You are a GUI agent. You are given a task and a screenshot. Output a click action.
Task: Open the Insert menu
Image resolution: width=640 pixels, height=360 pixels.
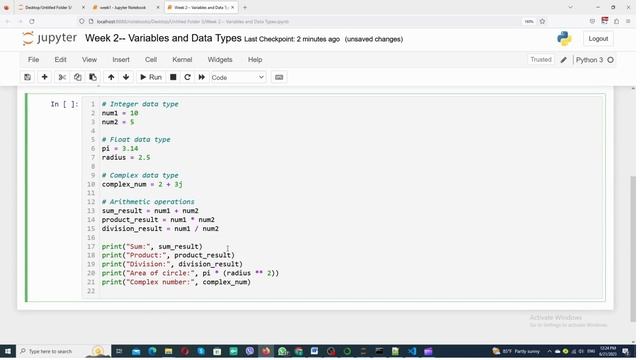(x=121, y=60)
